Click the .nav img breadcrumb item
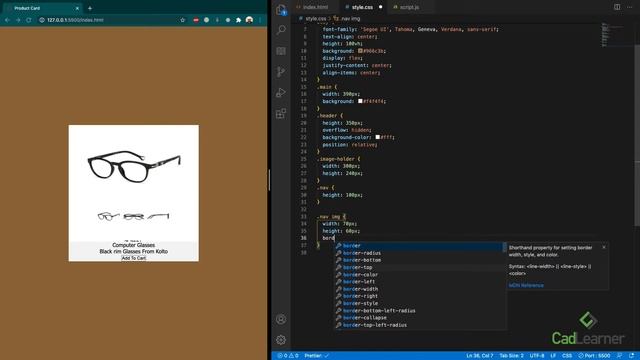Viewport: 640px width, 360px height. (x=347, y=18)
